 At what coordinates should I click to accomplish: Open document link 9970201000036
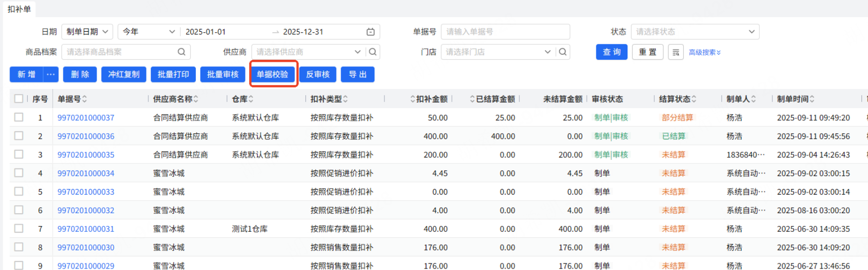(x=86, y=136)
